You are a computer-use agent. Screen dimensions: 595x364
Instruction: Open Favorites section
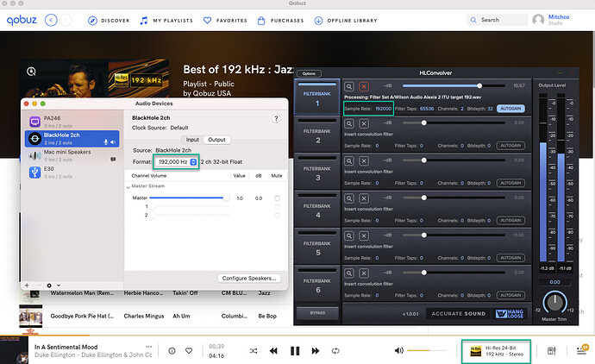(x=225, y=21)
